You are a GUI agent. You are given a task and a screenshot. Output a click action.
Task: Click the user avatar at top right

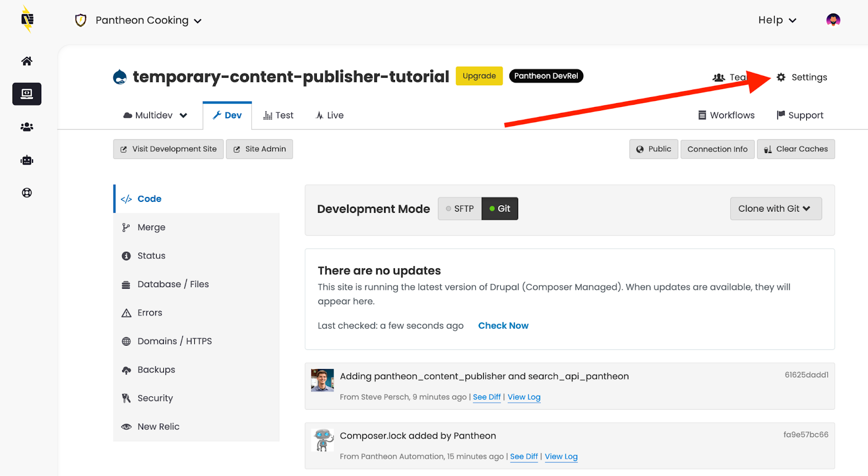[x=833, y=20]
